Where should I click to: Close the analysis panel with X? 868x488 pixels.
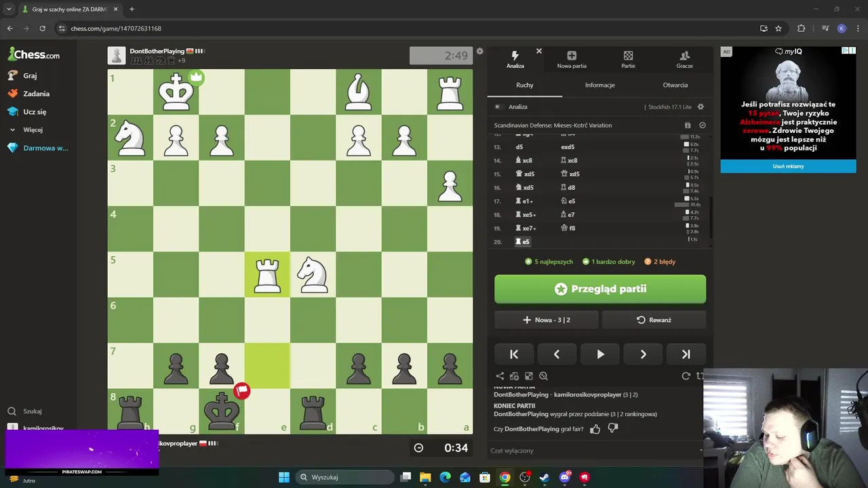click(x=539, y=51)
